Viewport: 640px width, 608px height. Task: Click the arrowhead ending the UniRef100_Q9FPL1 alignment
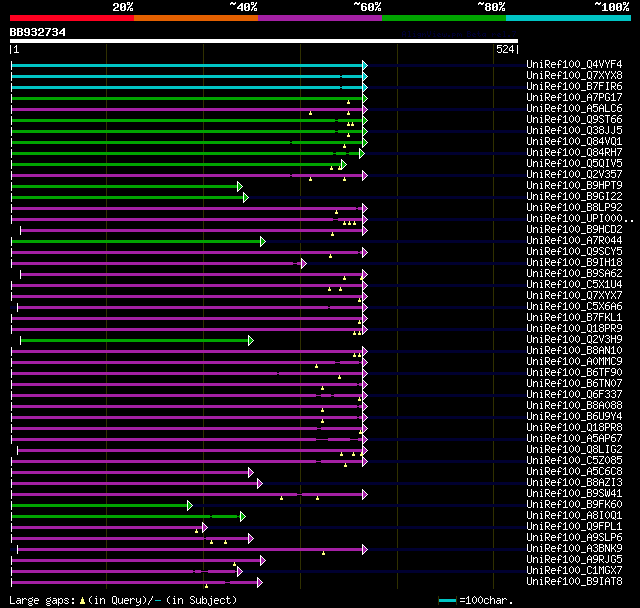[204, 528]
